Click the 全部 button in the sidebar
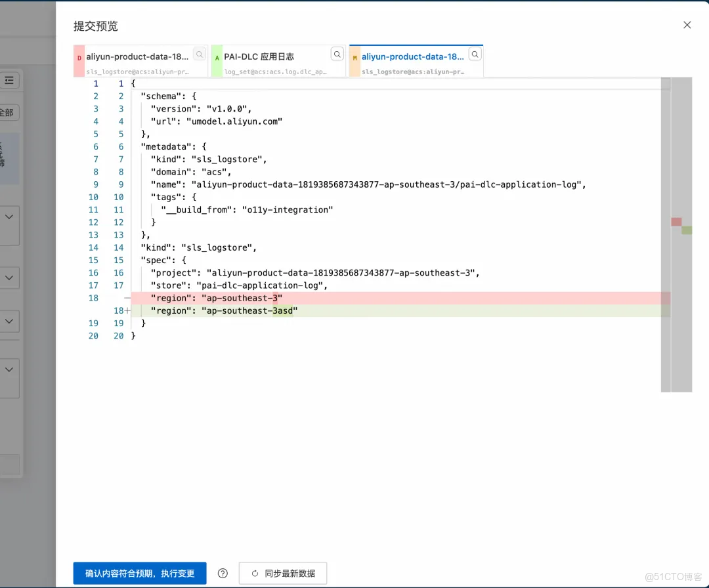The image size is (709, 588). 8,112
